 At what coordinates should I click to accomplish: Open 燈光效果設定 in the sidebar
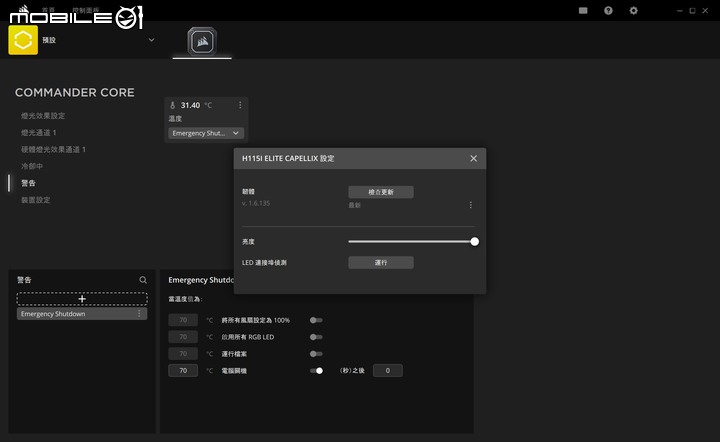click(x=43, y=116)
